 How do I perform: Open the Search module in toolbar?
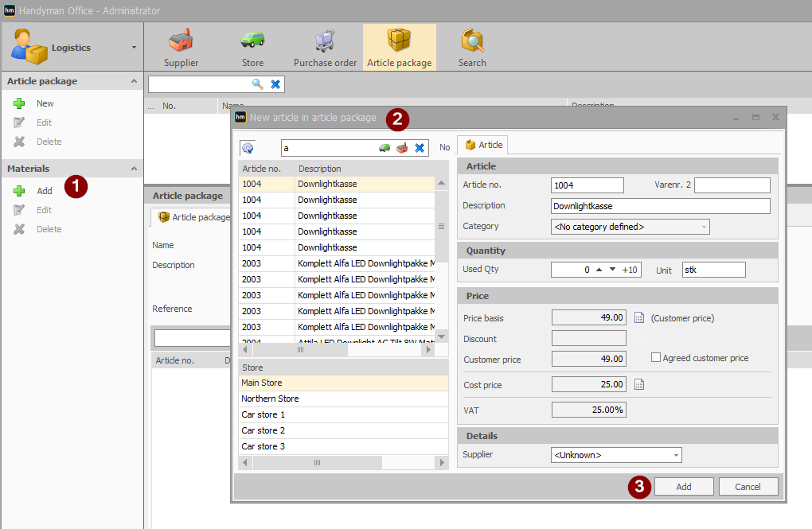472,48
